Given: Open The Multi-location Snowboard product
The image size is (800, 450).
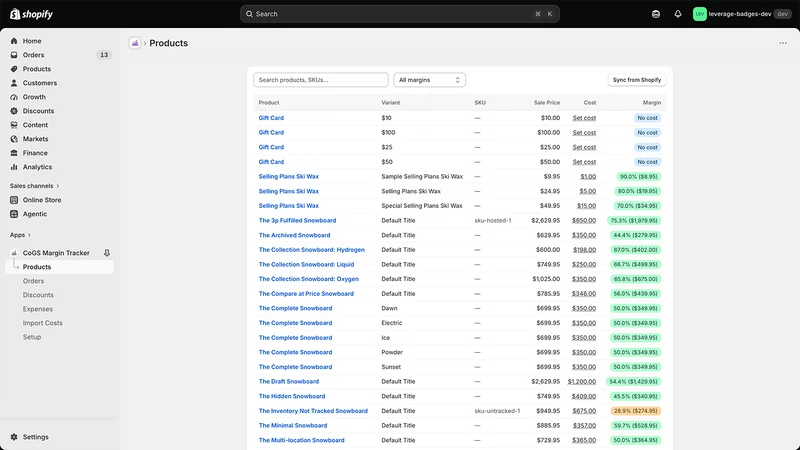Looking at the screenshot, I should coord(302,440).
